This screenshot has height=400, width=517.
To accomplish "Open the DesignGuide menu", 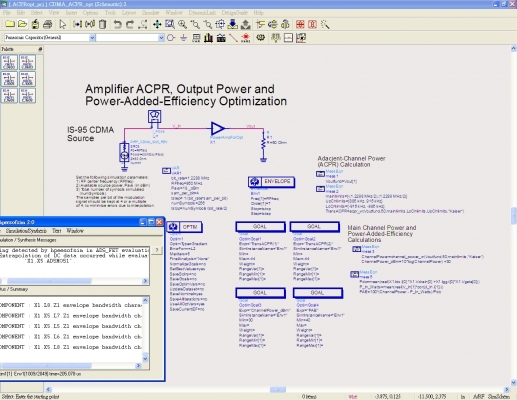I will coord(235,13).
